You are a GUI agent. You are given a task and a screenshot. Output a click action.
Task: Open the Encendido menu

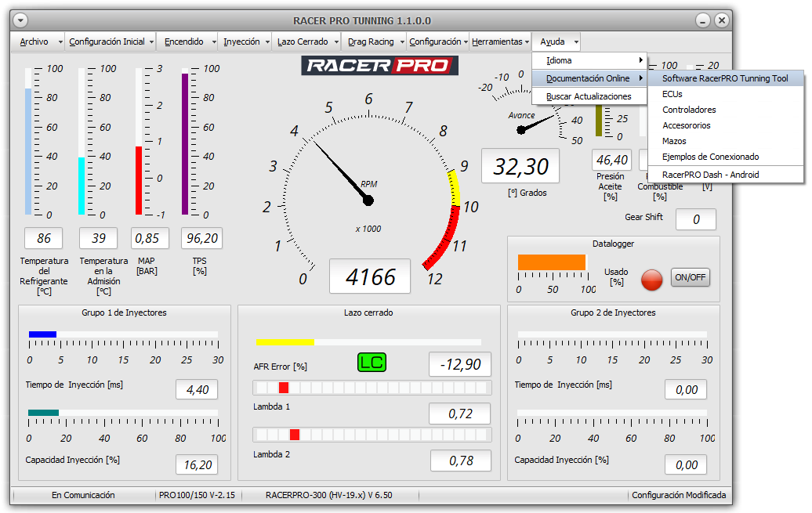(x=184, y=42)
